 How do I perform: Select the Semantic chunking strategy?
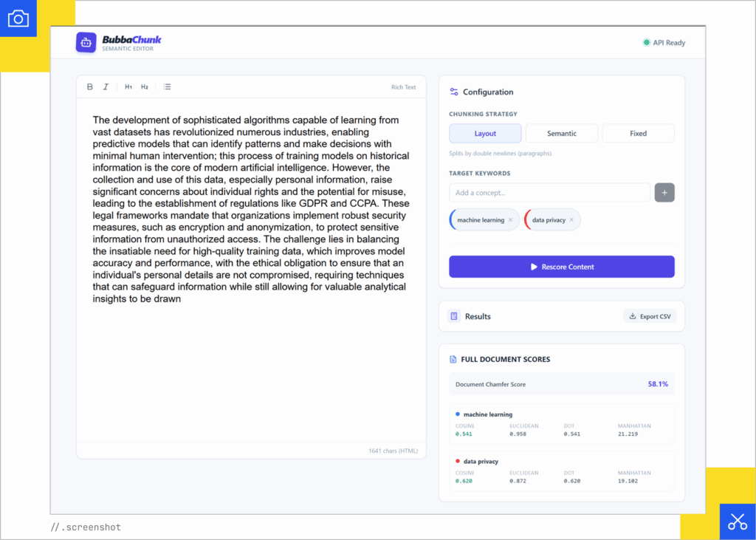click(x=562, y=134)
